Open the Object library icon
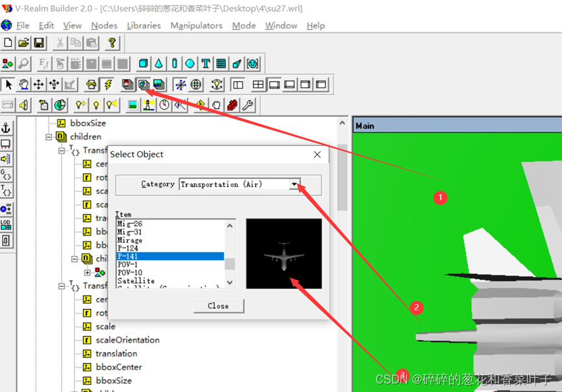 [144, 84]
